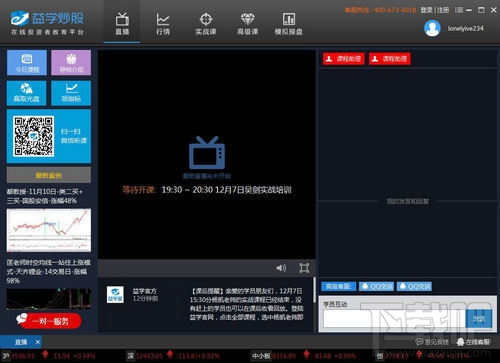
Task: Click the 益学炒股 logo
Action: 47,22
